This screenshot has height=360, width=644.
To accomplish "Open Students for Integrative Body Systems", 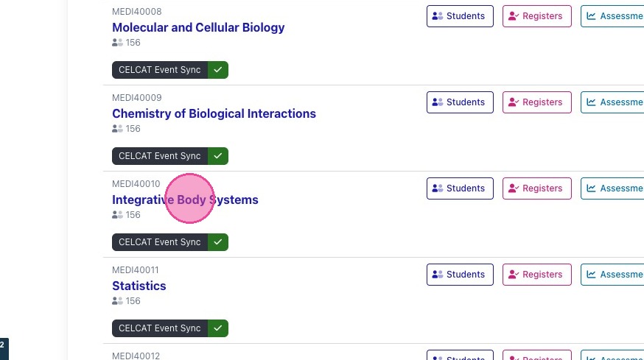I will [460, 188].
